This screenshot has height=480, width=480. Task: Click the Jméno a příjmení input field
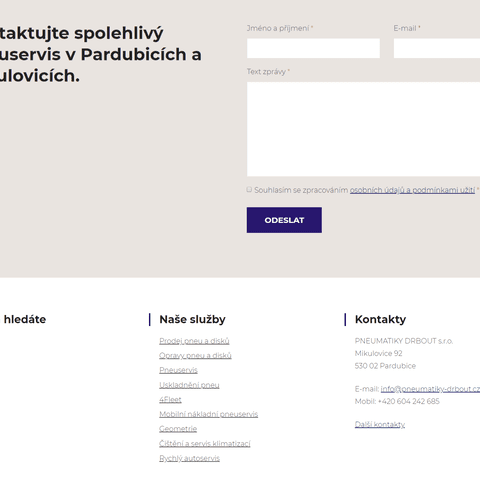point(313,48)
